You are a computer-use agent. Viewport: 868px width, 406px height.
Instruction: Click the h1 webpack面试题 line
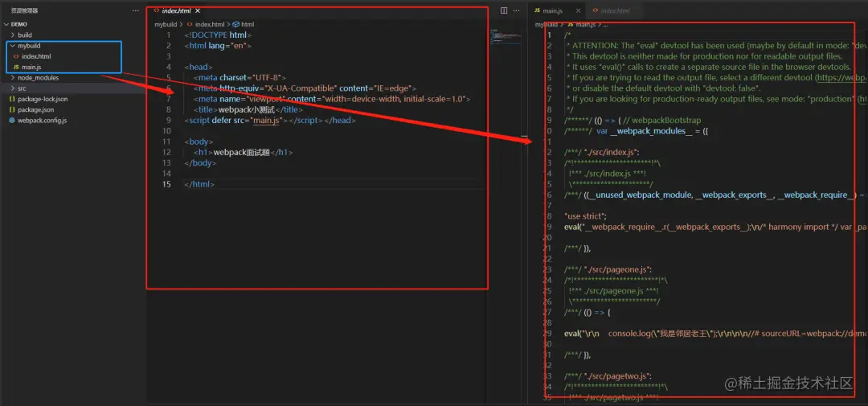coord(244,152)
